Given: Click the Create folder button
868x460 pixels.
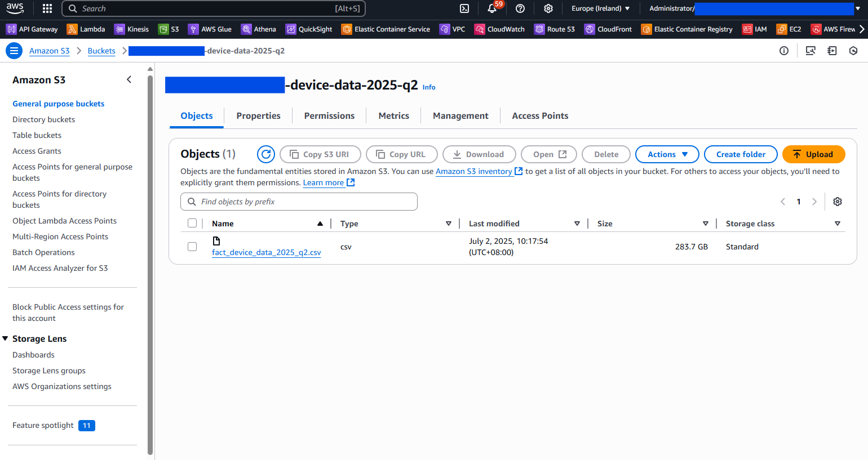Looking at the screenshot, I should pyautogui.click(x=741, y=154).
